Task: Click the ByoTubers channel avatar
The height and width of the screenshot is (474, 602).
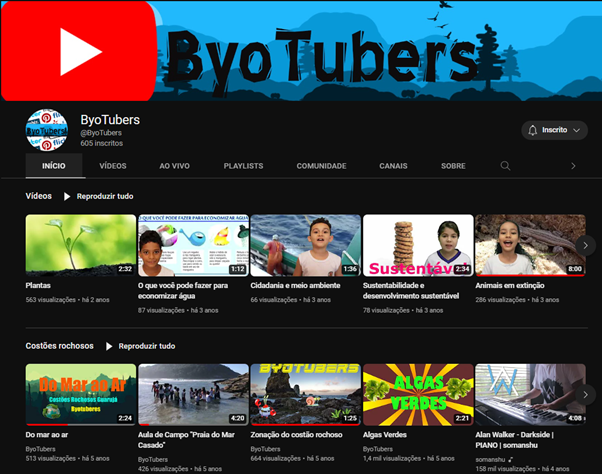Action: [x=46, y=130]
